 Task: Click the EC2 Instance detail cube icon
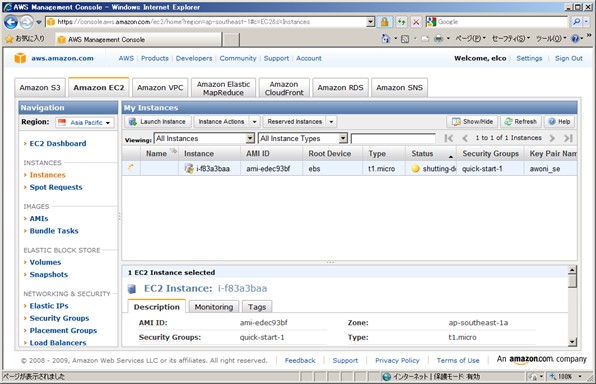click(x=132, y=289)
